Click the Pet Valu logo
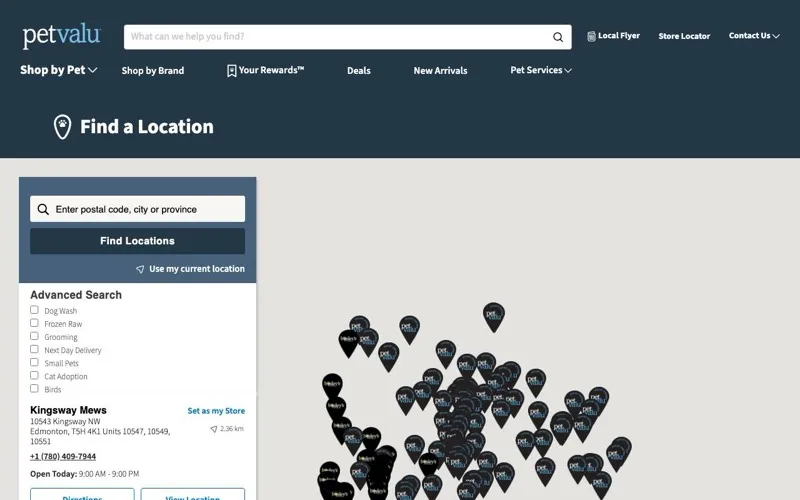This screenshot has width=800, height=500. click(x=62, y=36)
